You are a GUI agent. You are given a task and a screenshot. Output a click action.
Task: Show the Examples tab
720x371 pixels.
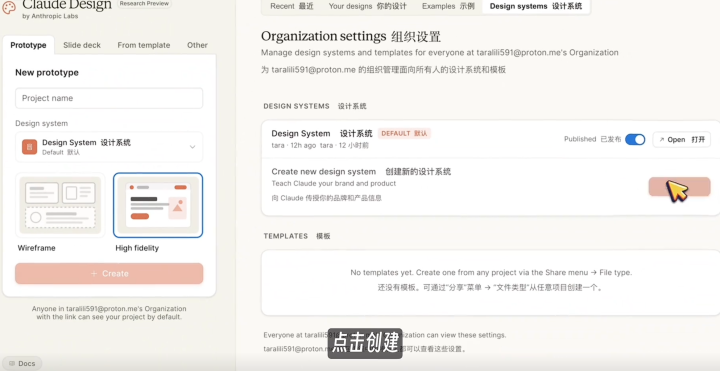[x=448, y=6]
